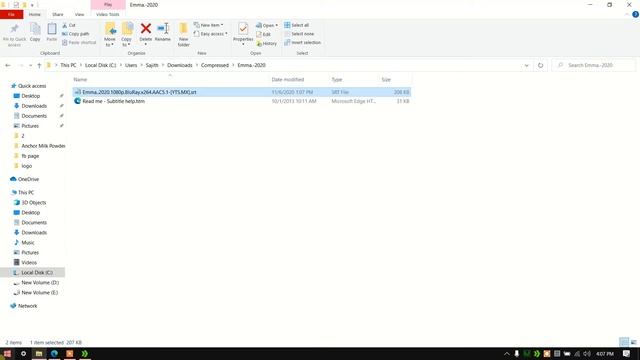Open recent locations dropdown arrow
This screenshot has height=360, width=640.
[x=30, y=65]
